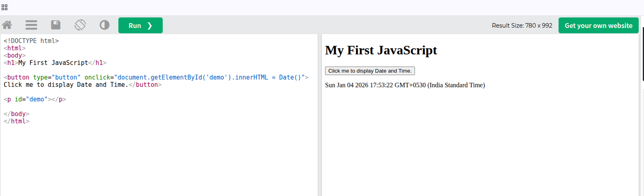Click the My First JavaScript heading in result
Viewport: 644px width, 196px height.
tap(381, 50)
